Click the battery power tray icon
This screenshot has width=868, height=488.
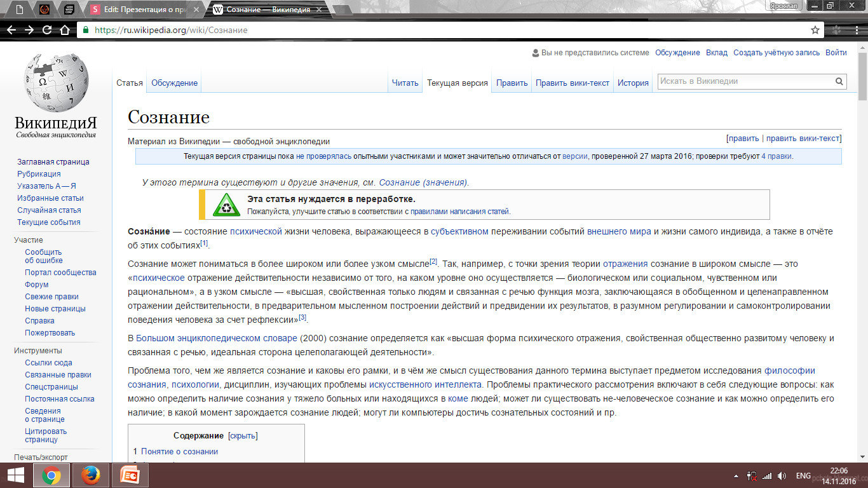pos(751,476)
